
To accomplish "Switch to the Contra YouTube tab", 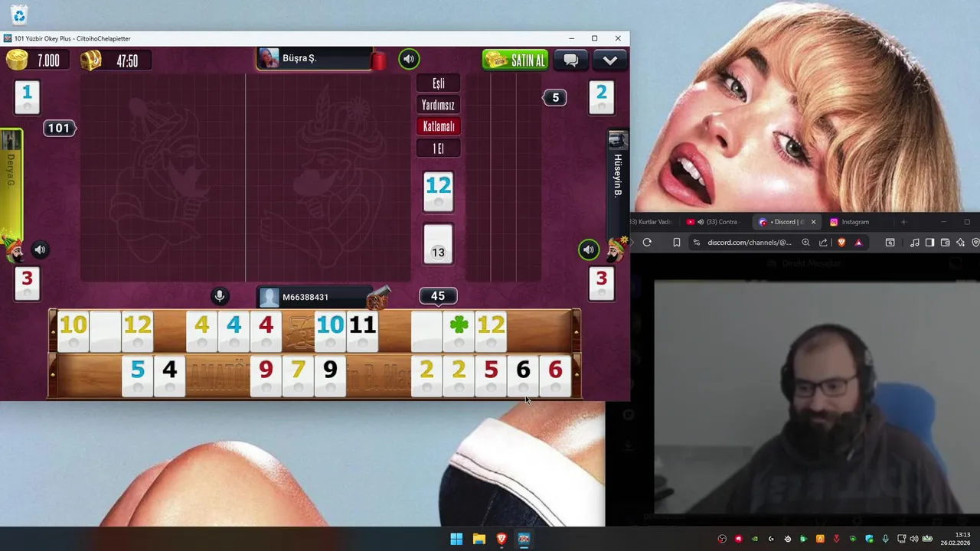I will click(x=712, y=222).
